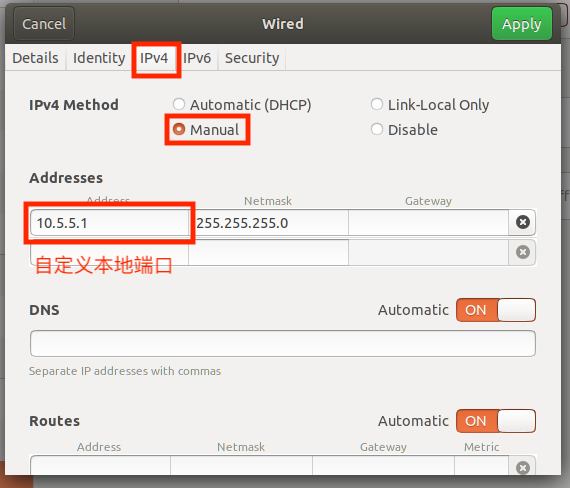Pick the Disable IPv4 option
The height and width of the screenshot is (488, 570).
coord(404,130)
